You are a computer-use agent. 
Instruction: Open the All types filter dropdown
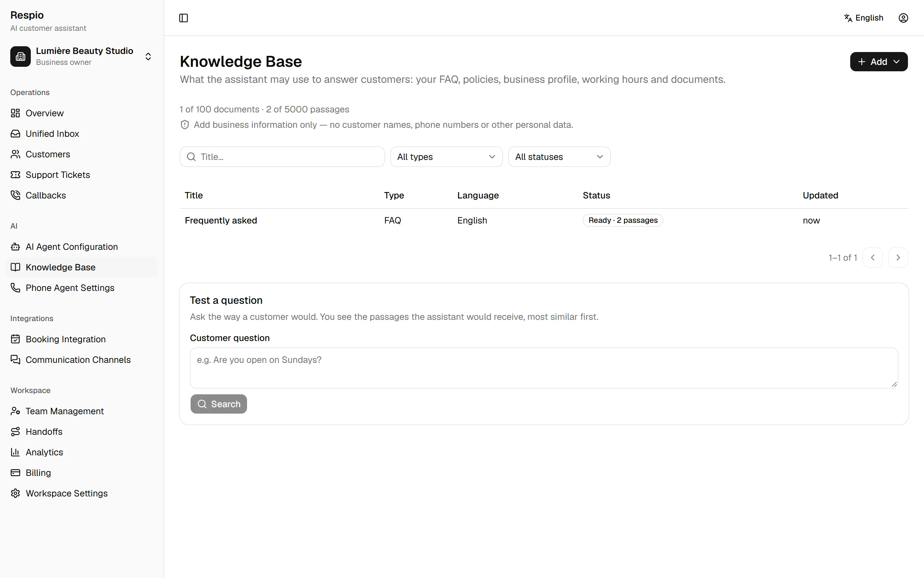pos(446,157)
